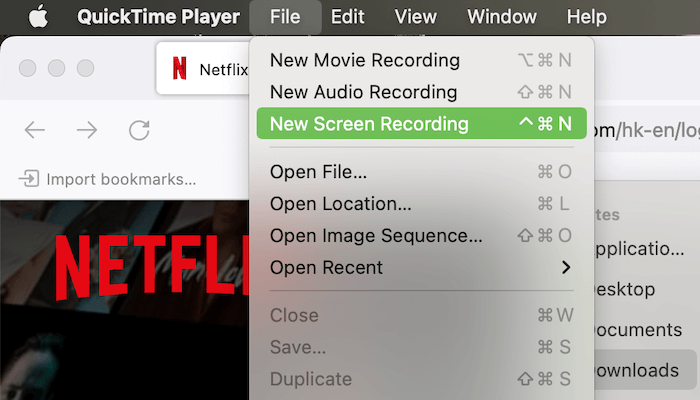
Task: Open the Window menu in menu bar
Action: coord(502,16)
